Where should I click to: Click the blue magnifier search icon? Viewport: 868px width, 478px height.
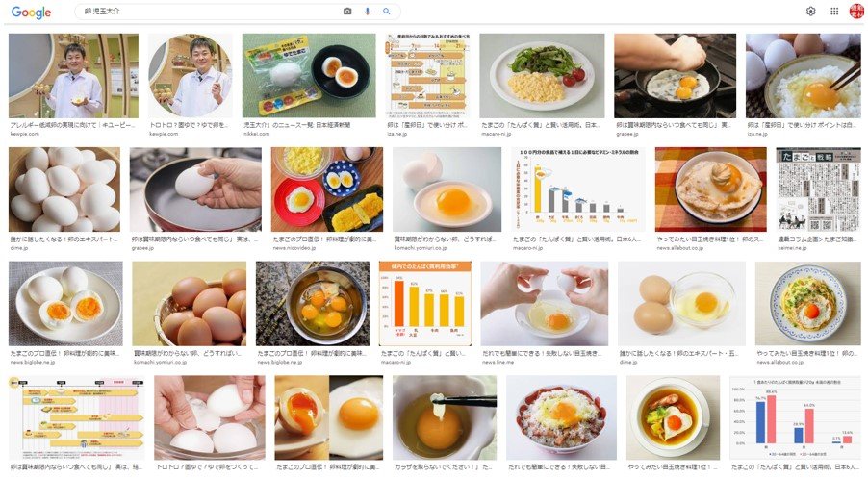point(387,12)
